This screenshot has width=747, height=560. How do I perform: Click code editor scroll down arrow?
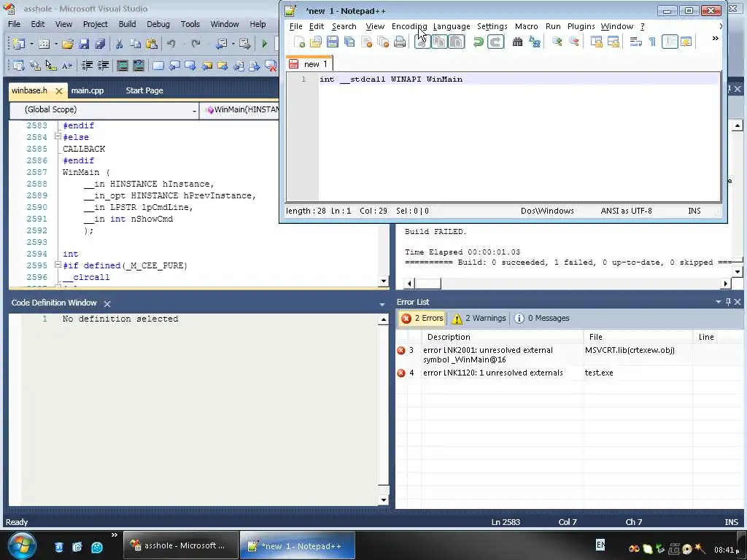(384, 281)
